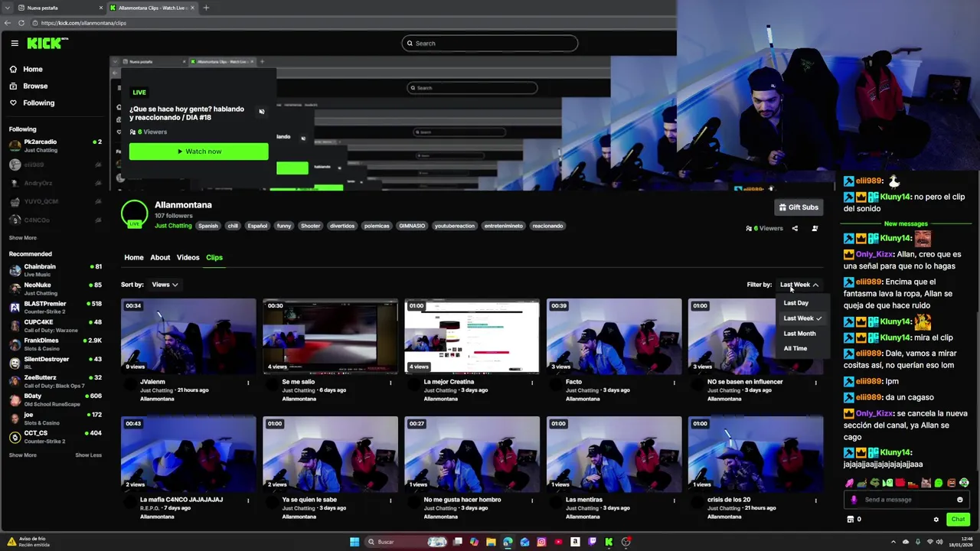Open the Sort by Views dropdown
The height and width of the screenshot is (551, 980).
pos(165,285)
